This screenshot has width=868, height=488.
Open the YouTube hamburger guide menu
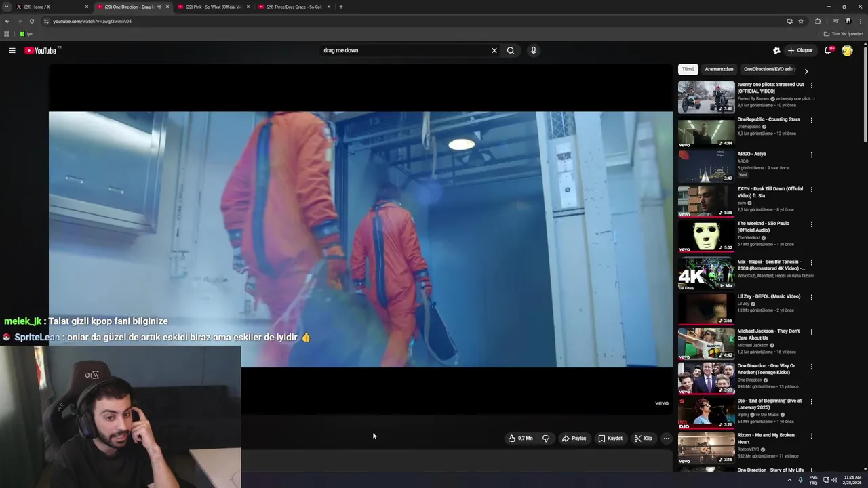pos(12,50)
